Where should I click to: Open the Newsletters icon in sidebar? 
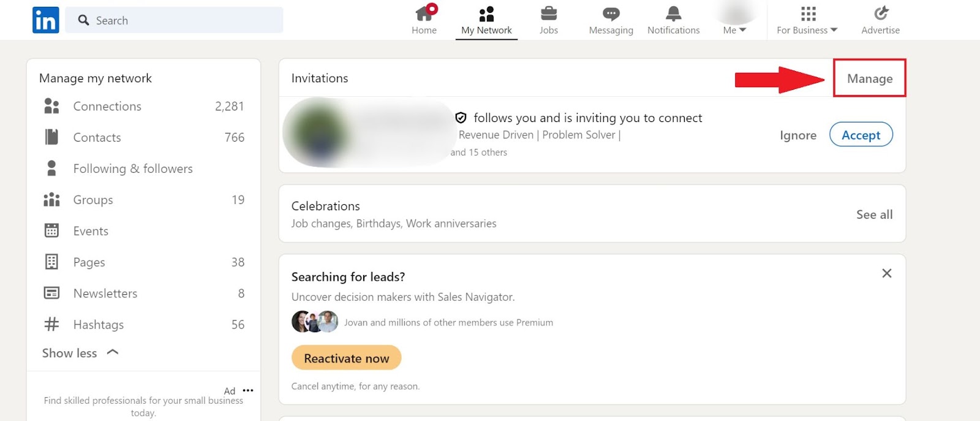51,293
